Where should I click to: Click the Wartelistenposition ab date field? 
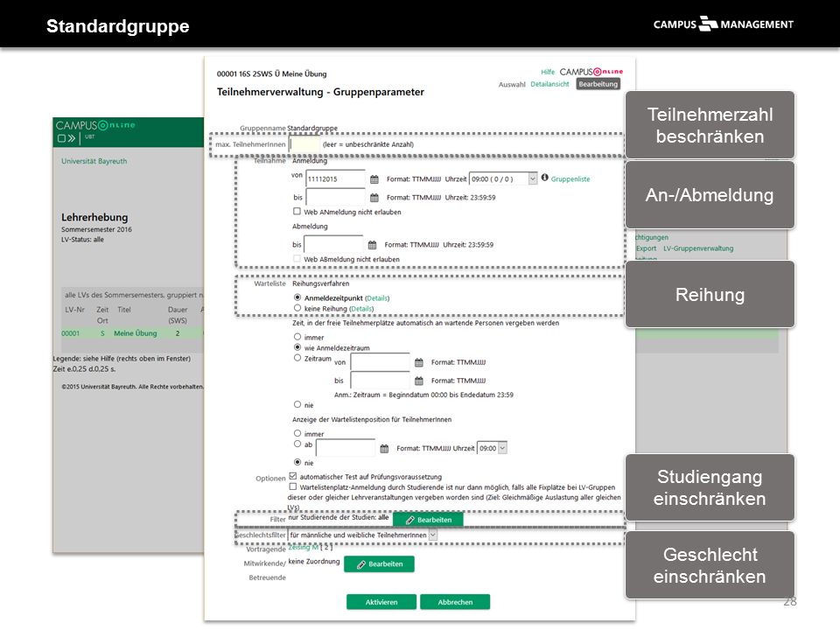click(346, 448)
